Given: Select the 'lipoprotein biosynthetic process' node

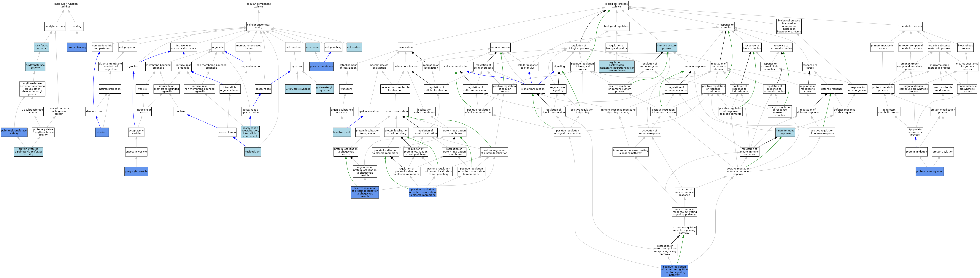Looking at the screenshot, I should 915,132.
